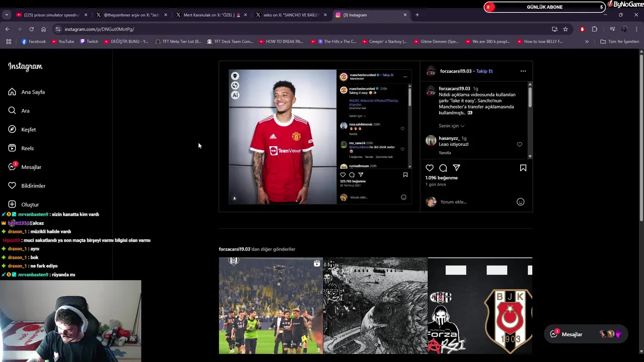The width and height of the screenshot is (644, 362).
Task: Click Takip Et to follow forzacarsi19.03
Action: tap(485, 71)
